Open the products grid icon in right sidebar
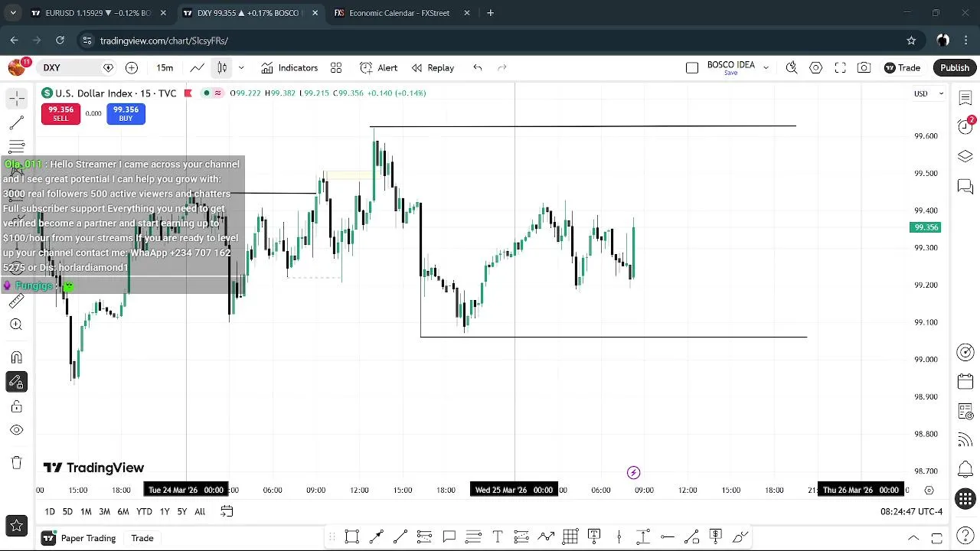The height and width of the screenshot is (551, 980). 965,499
